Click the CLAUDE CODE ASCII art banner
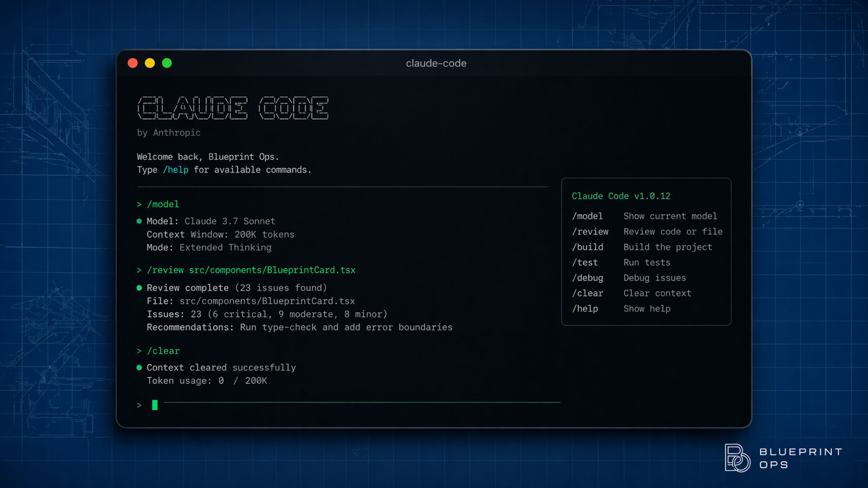The image size is (868, 488). (x=233, y=108)
